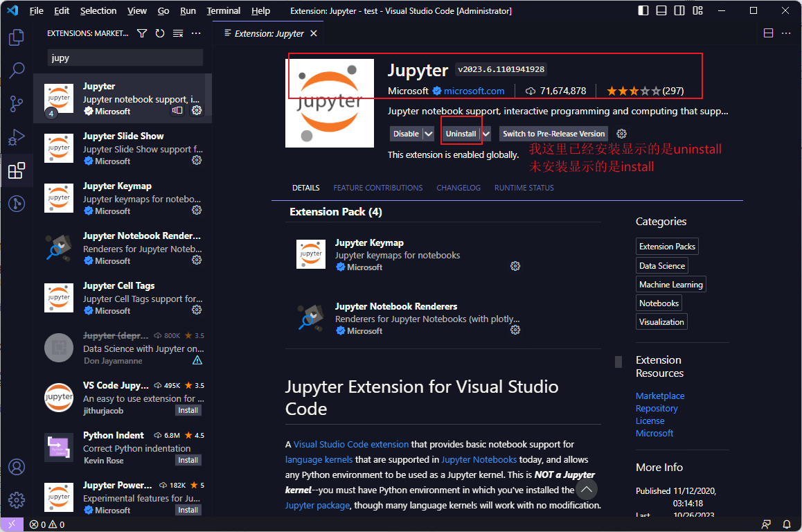Open the Search view in activity bar
This screenshot has width=802, height=532.
tap(17, 71)
